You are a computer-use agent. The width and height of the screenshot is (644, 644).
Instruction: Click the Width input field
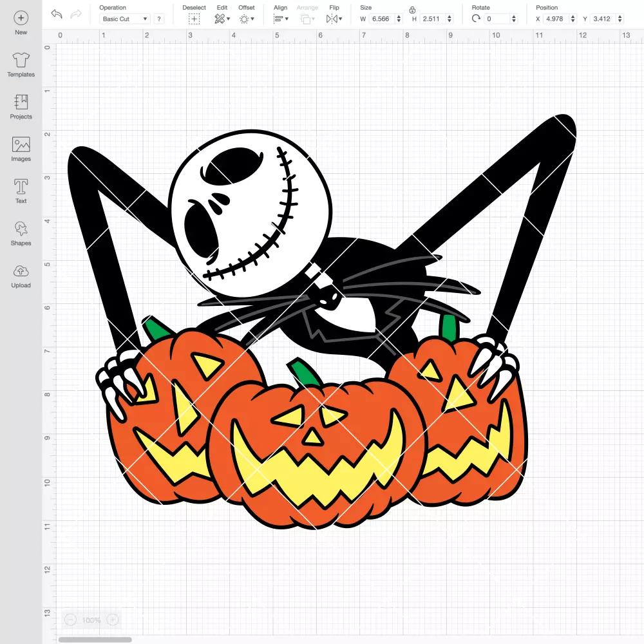[x=382, y=19]
